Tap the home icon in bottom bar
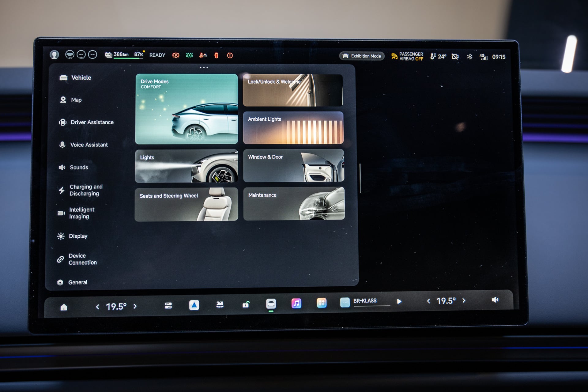This screenshot has height=392, width=588. pos(64,307)
